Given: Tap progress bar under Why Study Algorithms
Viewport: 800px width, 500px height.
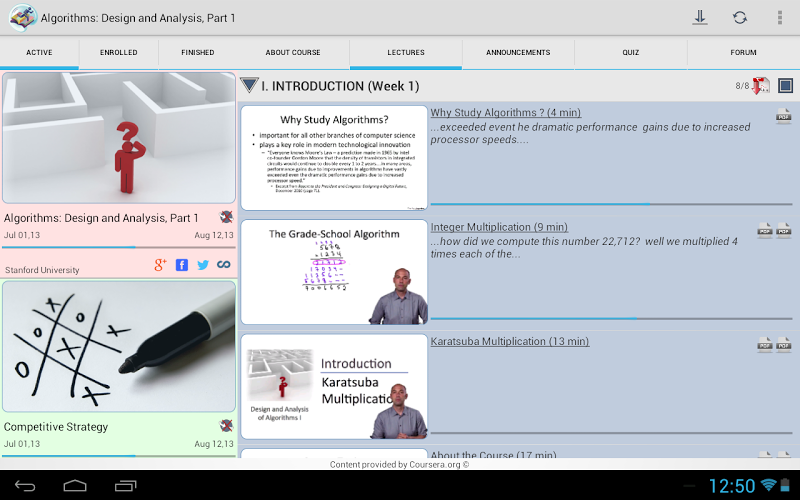Looking at the screenshot, I should [611, 204].
